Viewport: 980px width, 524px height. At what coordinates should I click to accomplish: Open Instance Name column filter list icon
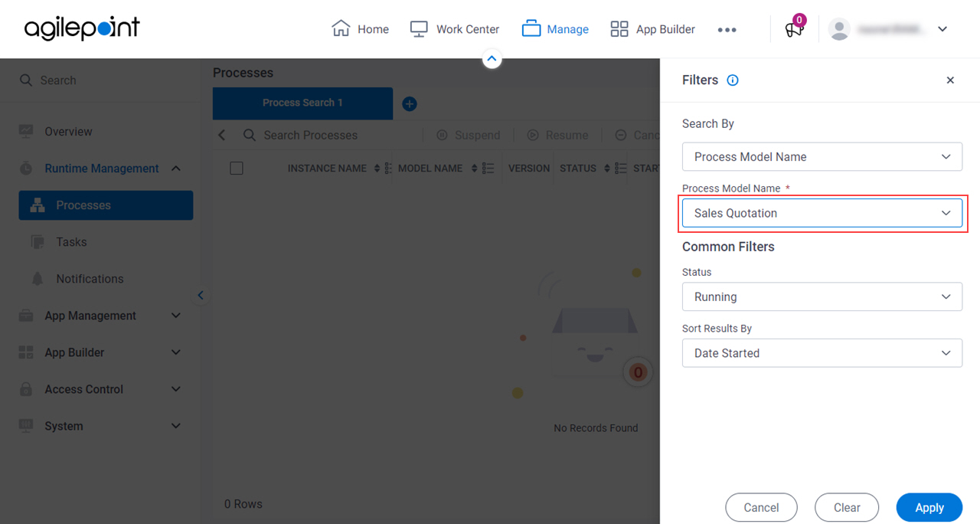tap(387, 169)
